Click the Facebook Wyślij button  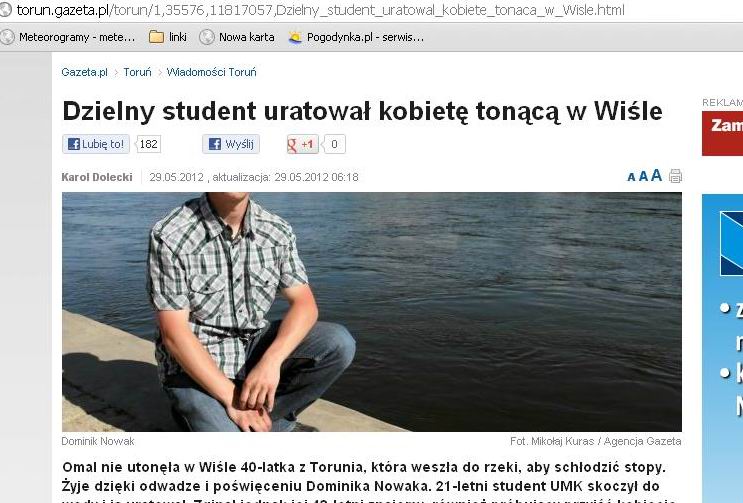[231, 144]
